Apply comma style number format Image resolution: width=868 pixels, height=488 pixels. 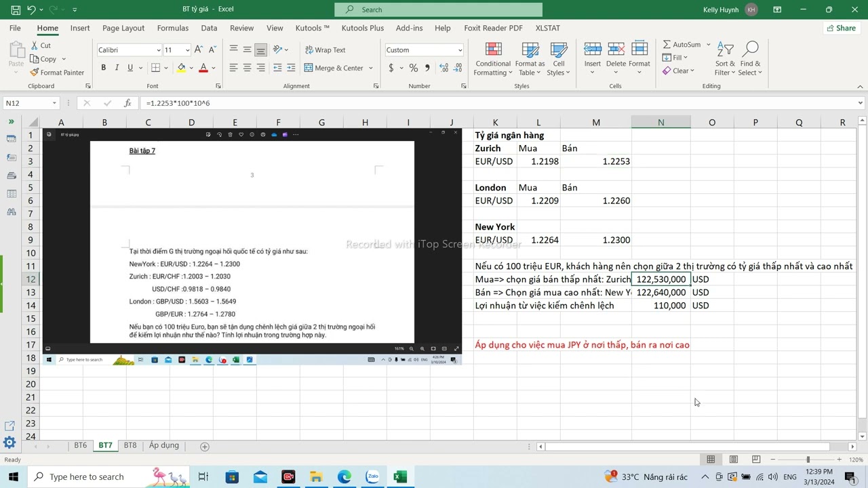pyautogui.click(x=427, y=68)
